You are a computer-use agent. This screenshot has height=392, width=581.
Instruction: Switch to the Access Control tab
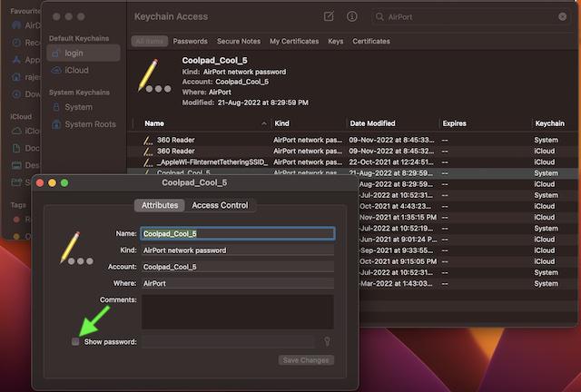click(x=220, y=205)
